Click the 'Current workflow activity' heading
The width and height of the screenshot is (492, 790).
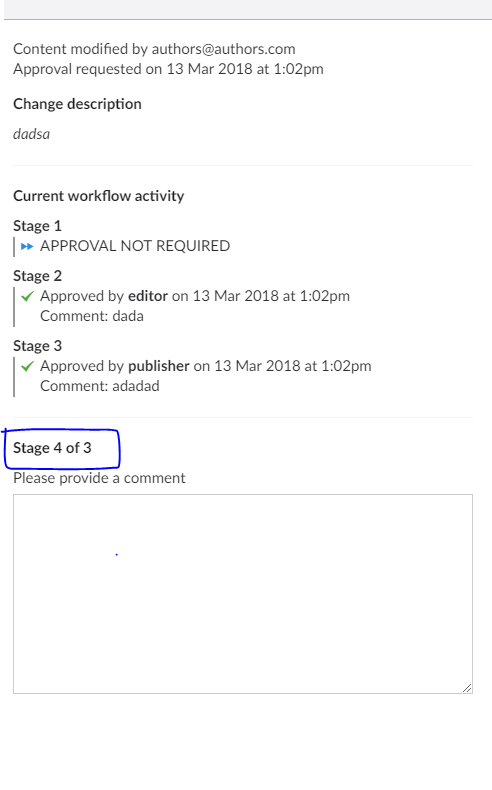coord(99,196)
